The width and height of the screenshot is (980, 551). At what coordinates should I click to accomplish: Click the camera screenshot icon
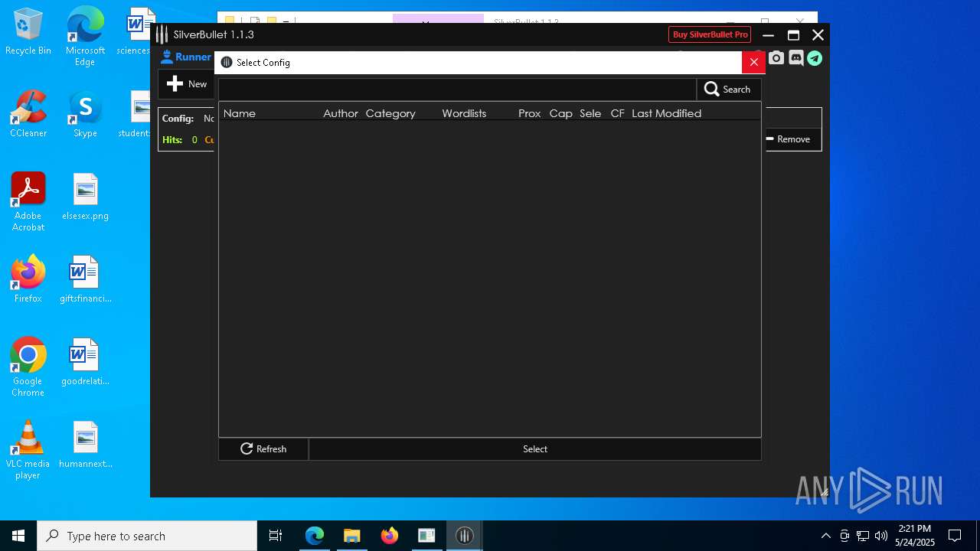point(776,58)
